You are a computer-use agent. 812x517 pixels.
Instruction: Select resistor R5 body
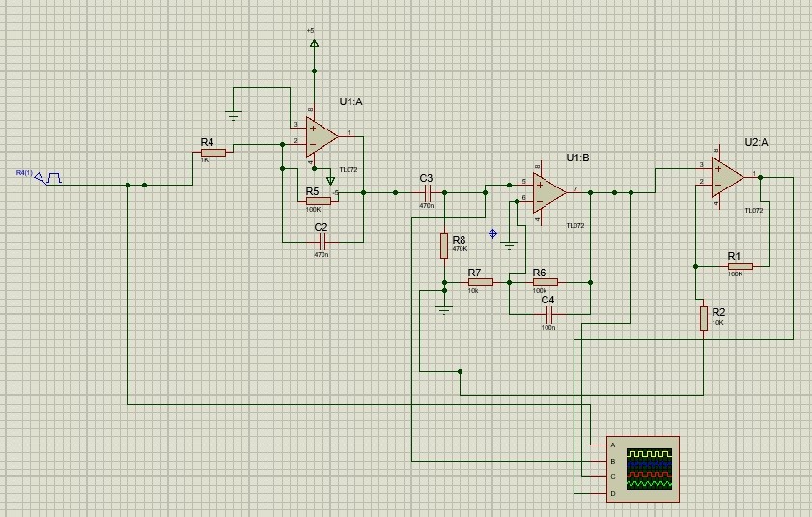[319, 201]
